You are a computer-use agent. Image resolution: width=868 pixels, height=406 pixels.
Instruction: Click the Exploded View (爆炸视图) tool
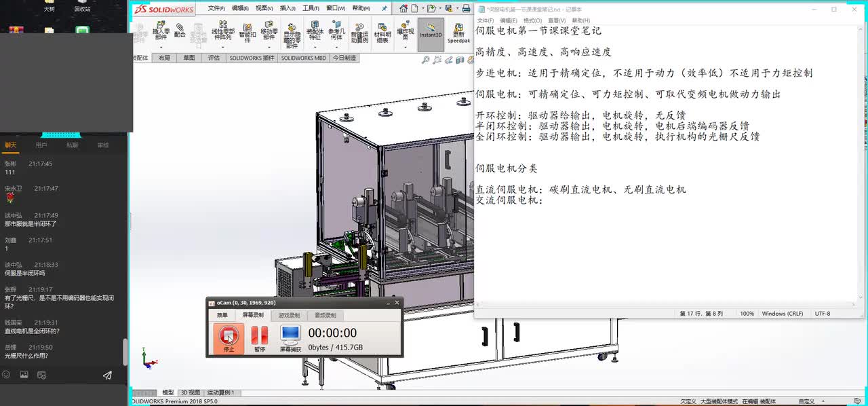[x=406, y=30]
